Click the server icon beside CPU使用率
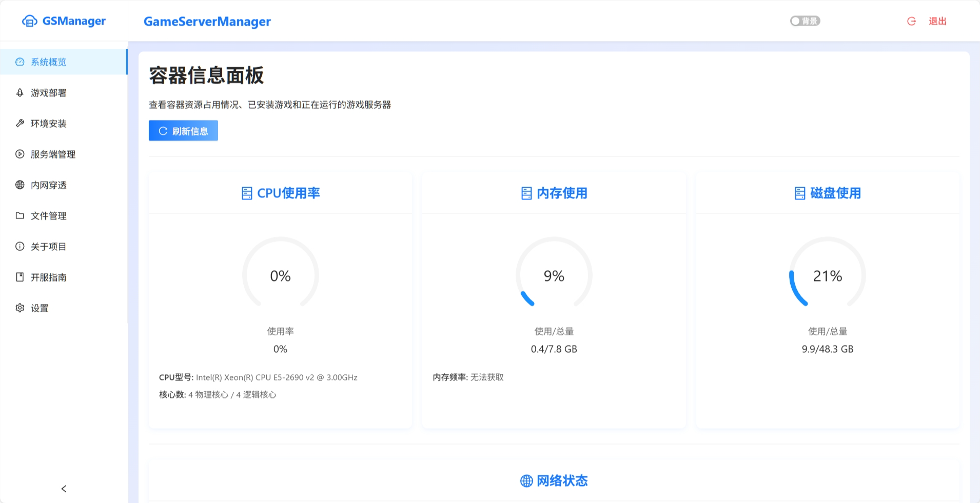980x503 pixels. click(x=247, y=193)
